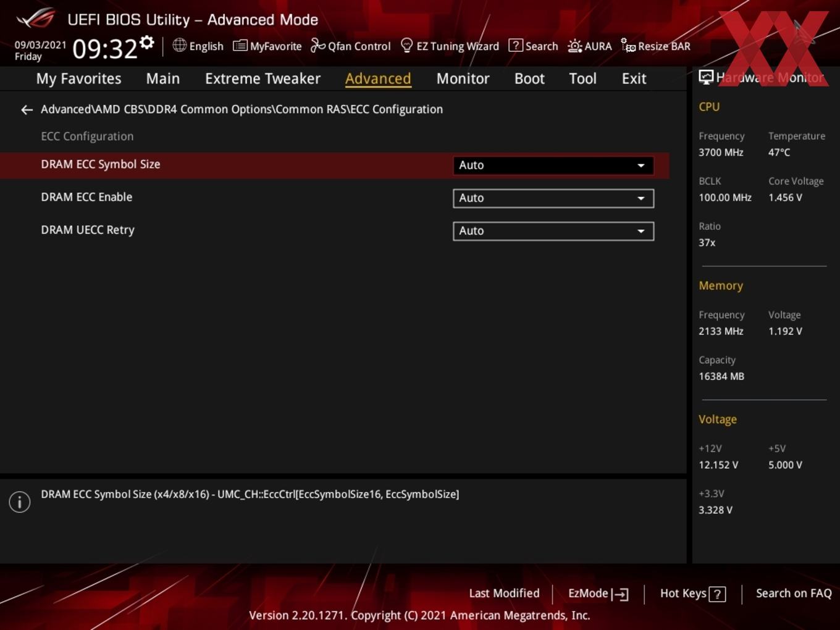Click the Hardware Monitor screen icon
This screenshot has height=630, width=840.
[706, 77]
